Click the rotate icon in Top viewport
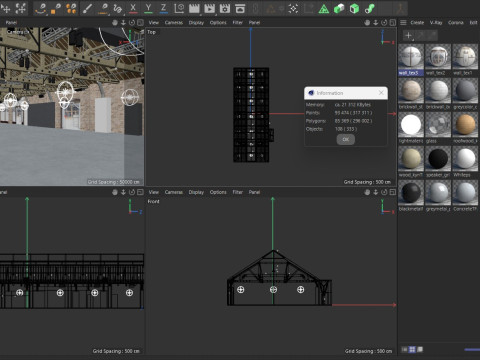Image resolution: width=480 pixels, height=360 pixels. [384, 23]
